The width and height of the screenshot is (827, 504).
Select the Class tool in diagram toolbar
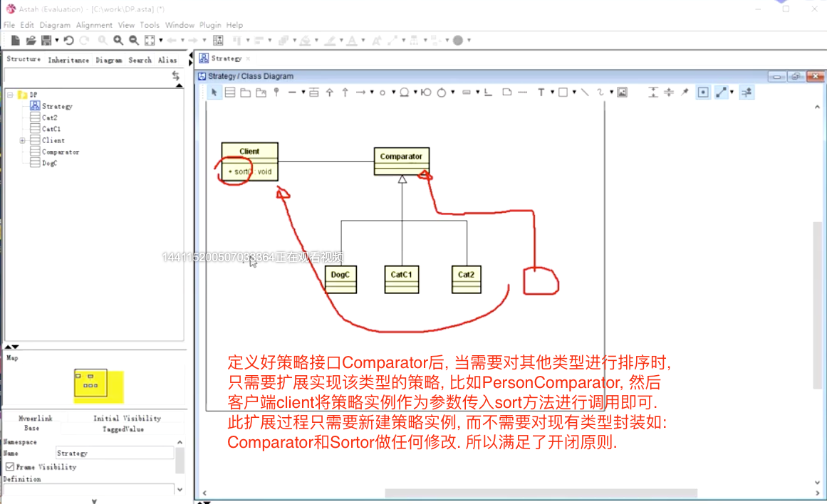pos(229,93)
